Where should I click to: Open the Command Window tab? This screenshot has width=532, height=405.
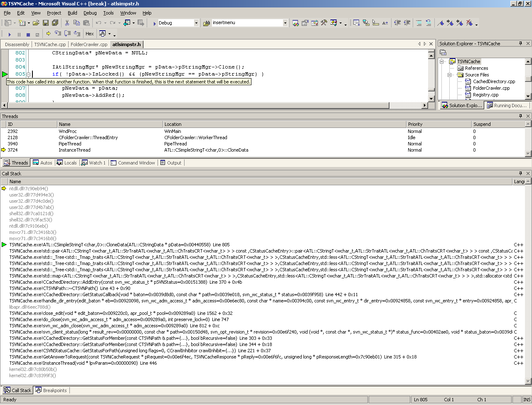(x=133, y=163)
